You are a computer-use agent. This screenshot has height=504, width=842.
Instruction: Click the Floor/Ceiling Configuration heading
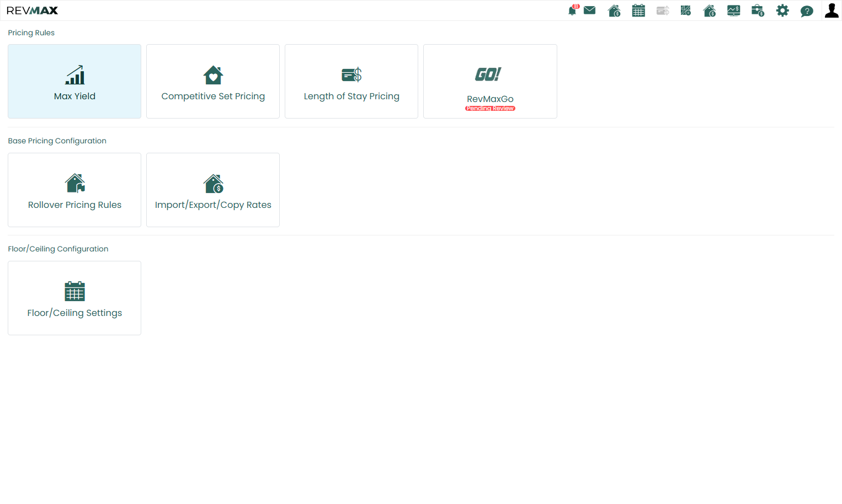(x=58, y=249)
